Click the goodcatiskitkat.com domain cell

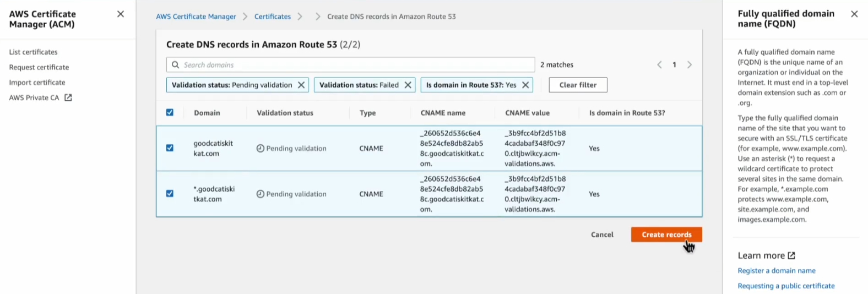click(213, 148)
